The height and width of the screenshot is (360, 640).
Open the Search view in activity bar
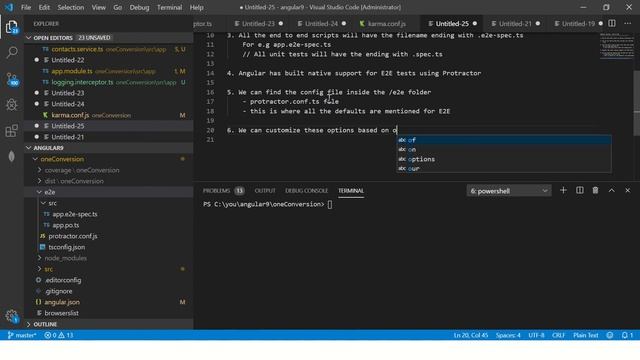[x=12, y=52]
